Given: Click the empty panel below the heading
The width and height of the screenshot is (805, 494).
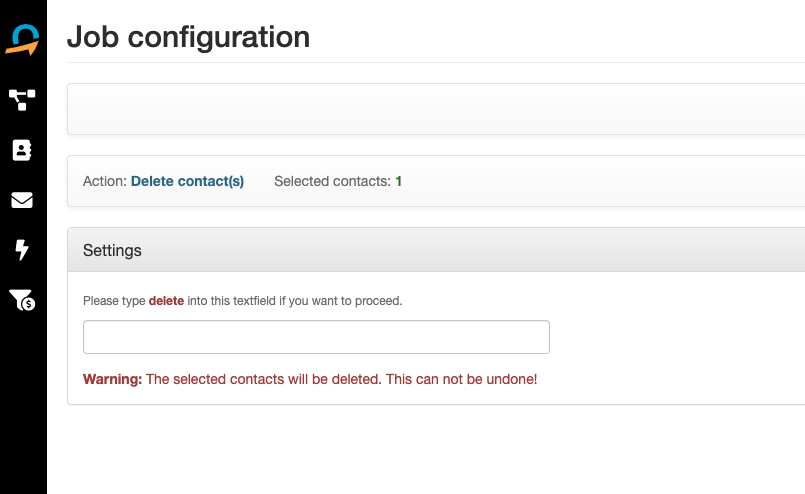Looking at the screenshot, I should pos(435,109).
